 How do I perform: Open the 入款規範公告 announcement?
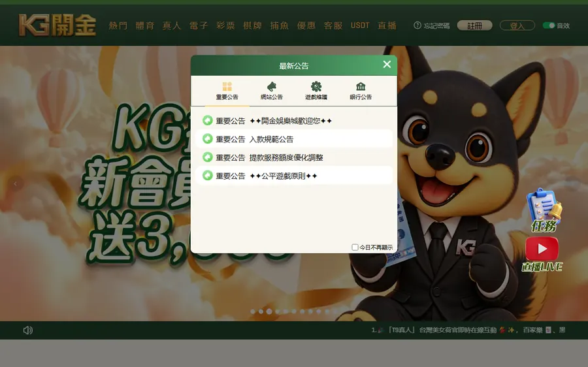point(294,139)
